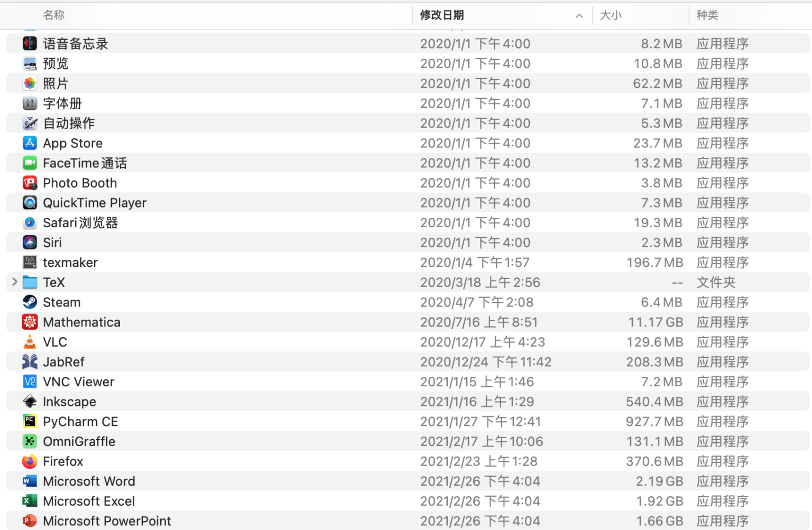Select the "QuickTime Player" name text
812x530 pixels.
pyautogui.click(x=95, y=203)
